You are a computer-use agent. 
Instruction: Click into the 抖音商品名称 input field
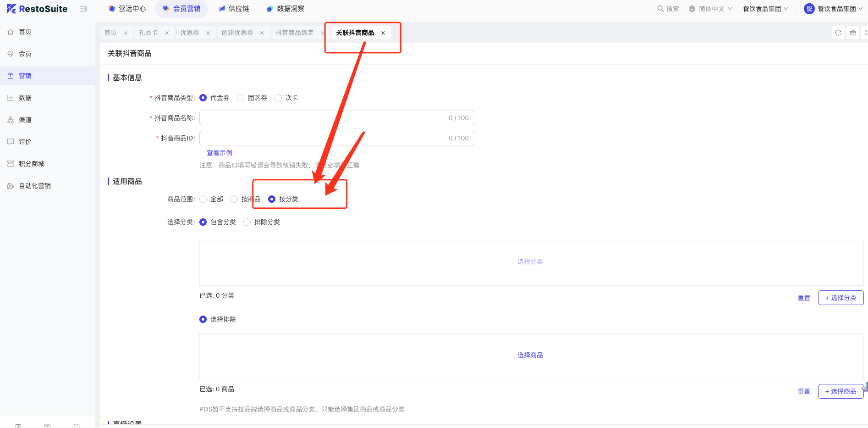321,118
